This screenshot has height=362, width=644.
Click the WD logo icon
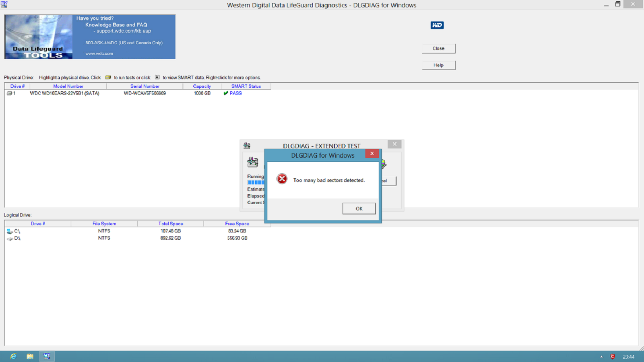point(437,25)
